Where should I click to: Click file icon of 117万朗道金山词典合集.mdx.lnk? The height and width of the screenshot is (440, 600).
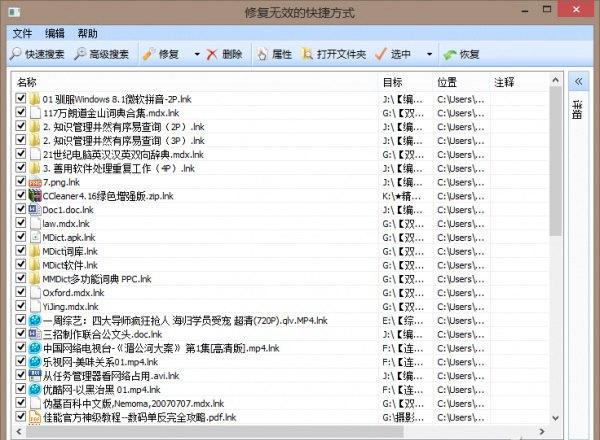coord(35,113)
